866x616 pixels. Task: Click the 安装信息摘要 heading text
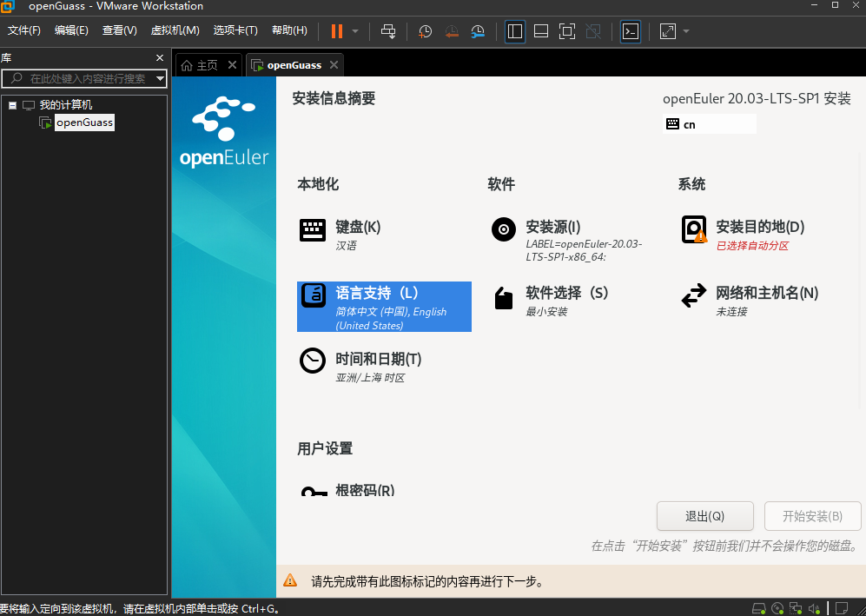(334, 98)
